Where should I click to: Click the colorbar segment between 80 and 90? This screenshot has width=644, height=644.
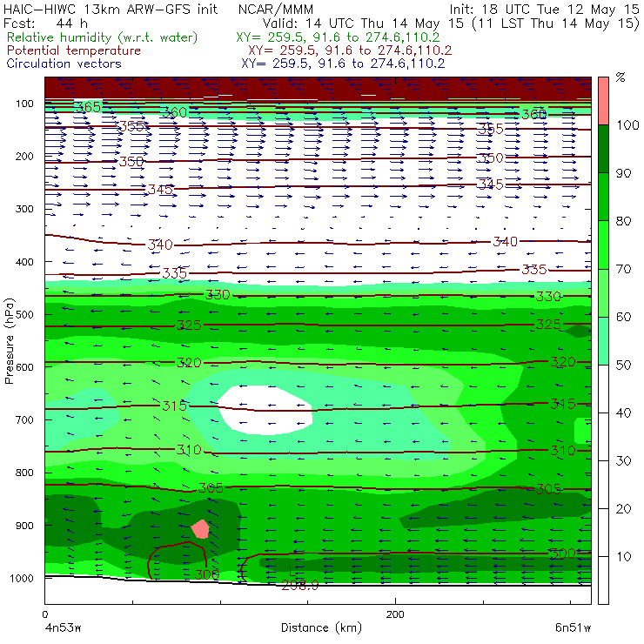(603, 197)
